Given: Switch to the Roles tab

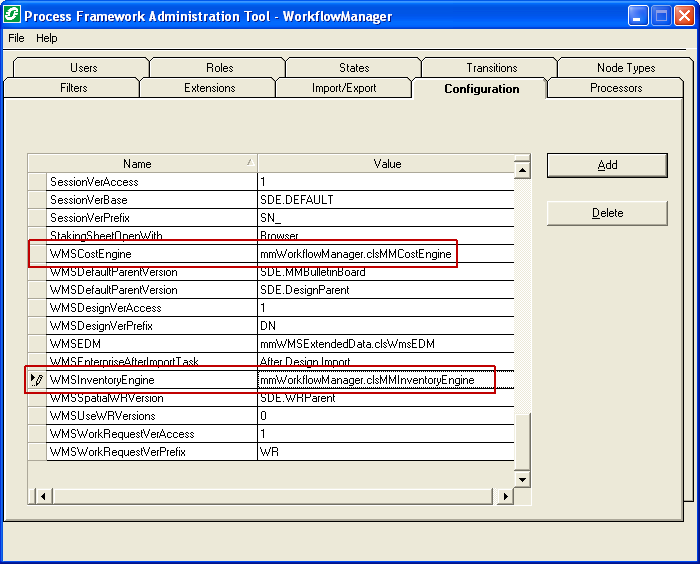Looking at the screenshot, I should (x=220, y=68).
